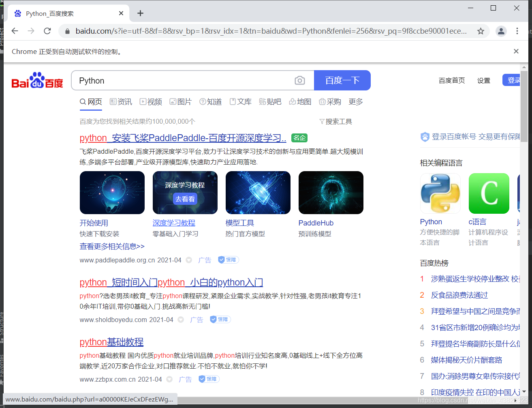Click the 广告 label under paddlepaddle.org.cn
The image size is (532, 408).
click(x=205, y=260)
